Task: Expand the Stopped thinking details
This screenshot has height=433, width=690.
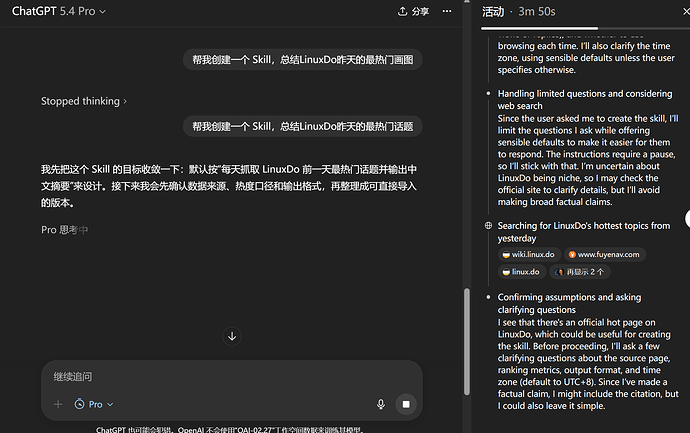Action: pos(84,101)
